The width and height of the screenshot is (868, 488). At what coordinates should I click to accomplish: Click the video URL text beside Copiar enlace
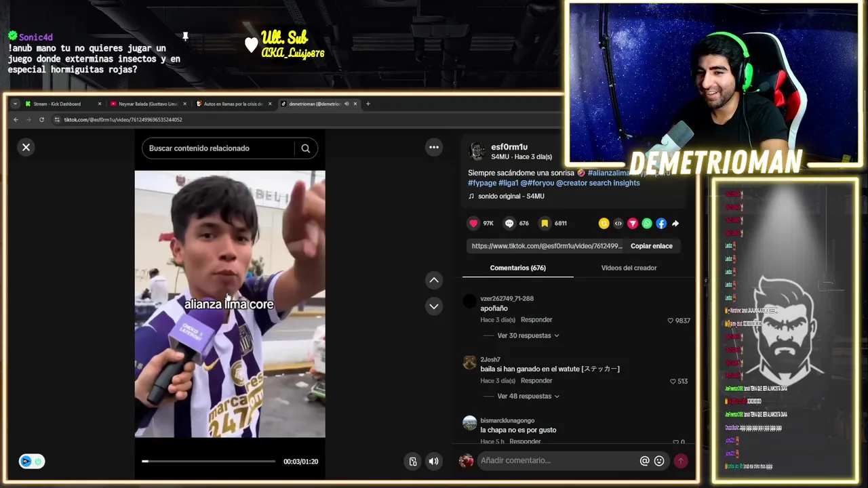[x=547, y=246]
